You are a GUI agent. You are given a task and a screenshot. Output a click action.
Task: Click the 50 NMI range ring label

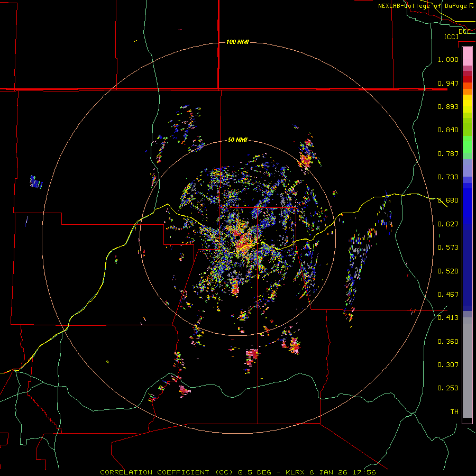coord(237,140)
